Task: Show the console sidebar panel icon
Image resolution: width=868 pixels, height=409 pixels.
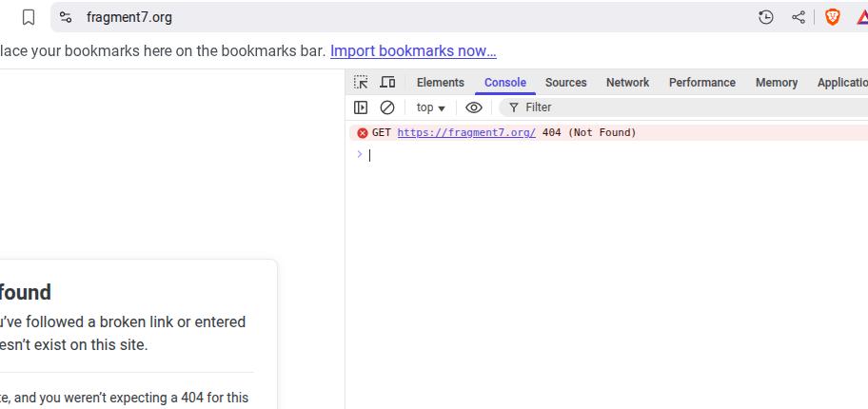Action: point(361,107)
